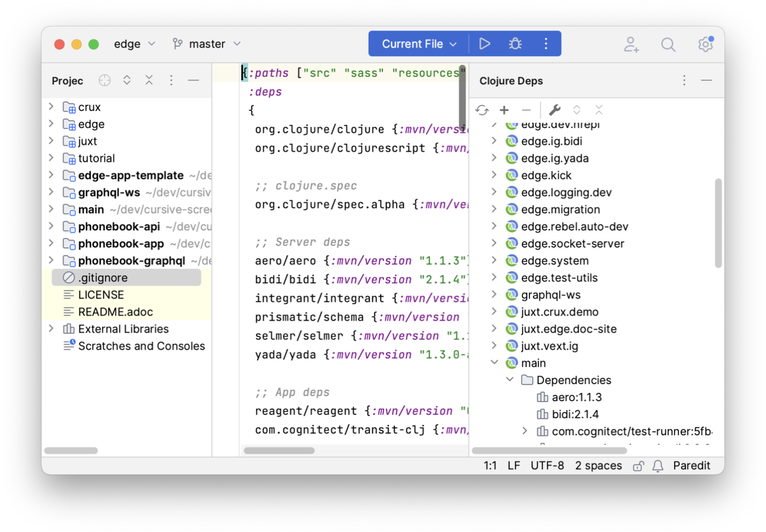Toggle read-only lock icon in status bar

[638, 466]
